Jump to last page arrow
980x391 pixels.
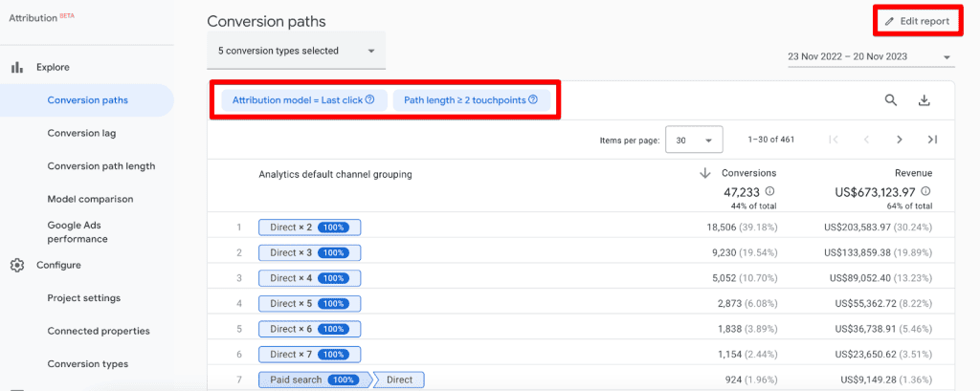[x=932, y=140]
